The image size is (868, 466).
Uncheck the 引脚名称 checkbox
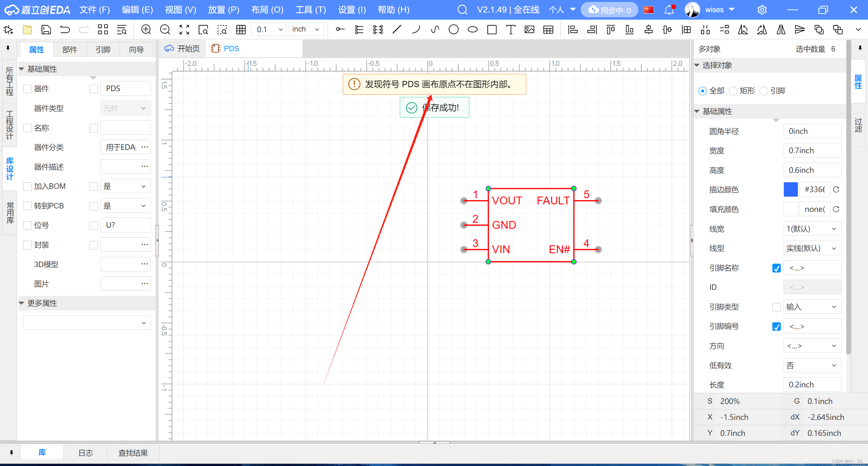click(x=776, y=268)
